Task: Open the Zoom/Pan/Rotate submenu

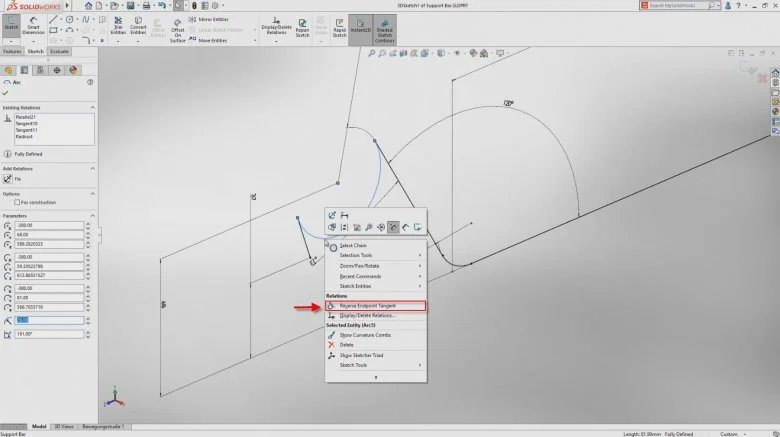Action: point(376,266)
